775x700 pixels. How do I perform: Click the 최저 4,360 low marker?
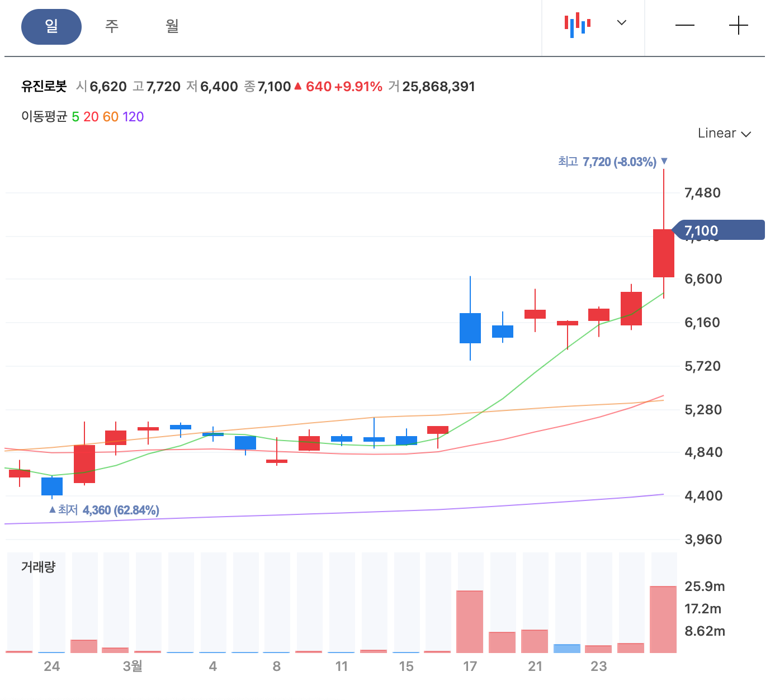(105, 510)
